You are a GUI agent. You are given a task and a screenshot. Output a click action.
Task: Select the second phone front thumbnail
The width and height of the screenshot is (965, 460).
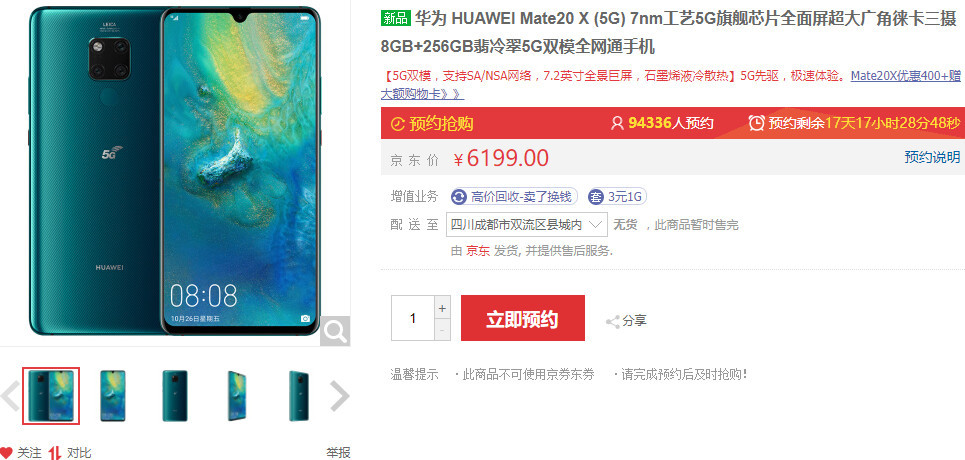pos(113,396)
